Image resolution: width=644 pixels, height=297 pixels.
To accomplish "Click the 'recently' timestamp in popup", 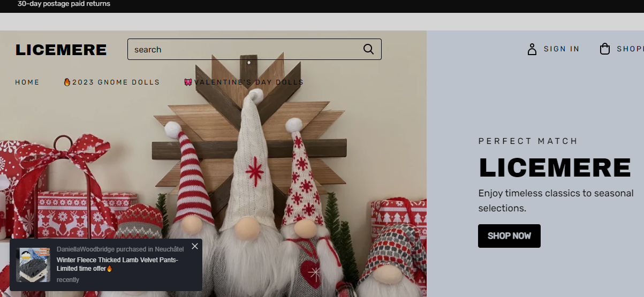I will click(x=68, y=280).
